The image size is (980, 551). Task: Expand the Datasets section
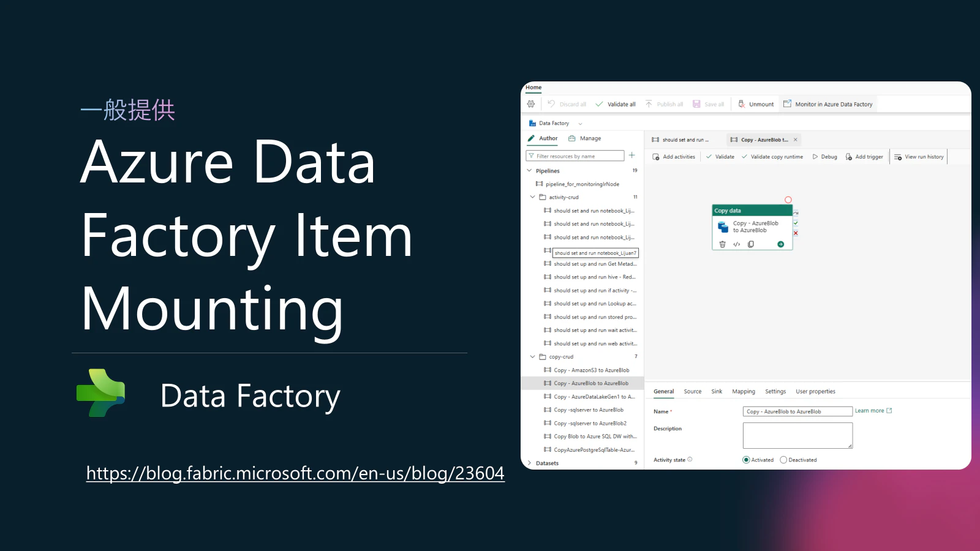point(529,463)
